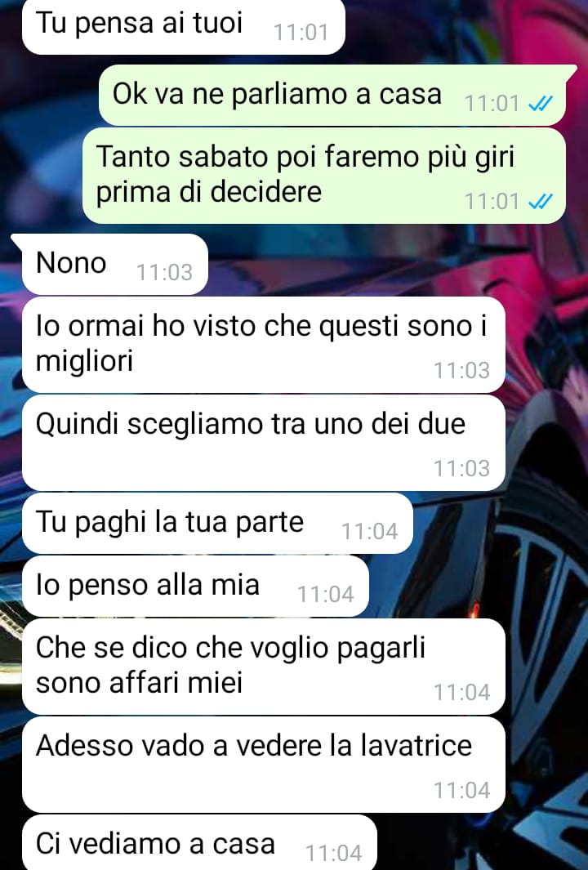Tap the 'Adesso vado a vedere la lavatrice' message
Viewport: 588px width, 870px height.
point(264,765)
